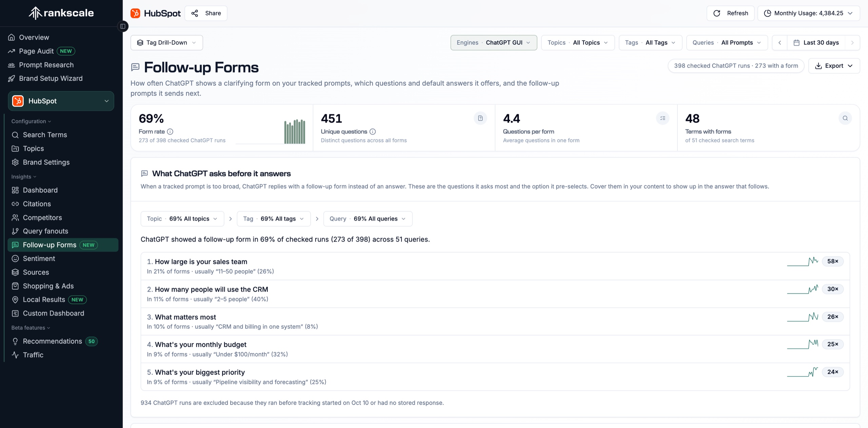Click Form rate info icon
The height and width of the screenshot is (428, 868).
coord(170,131)
